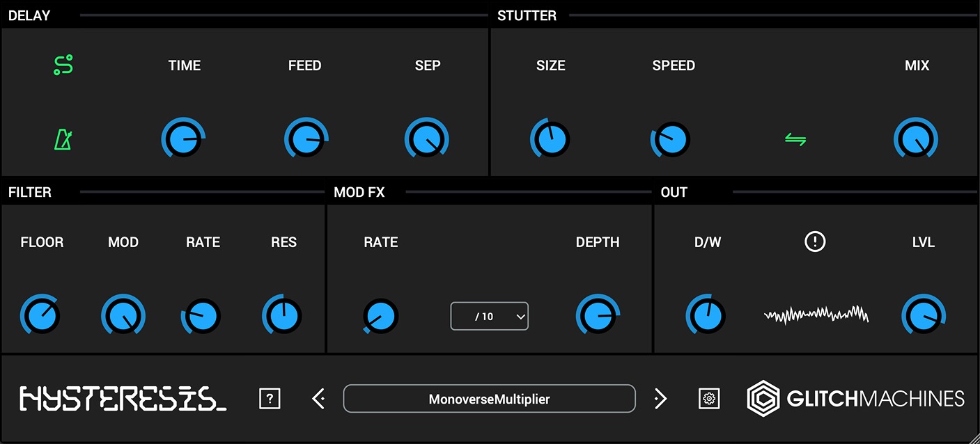The height and width of the screenshot is (444, 980).
Task: Click the MOD FX section header
Action: click(x=359, y=192)
